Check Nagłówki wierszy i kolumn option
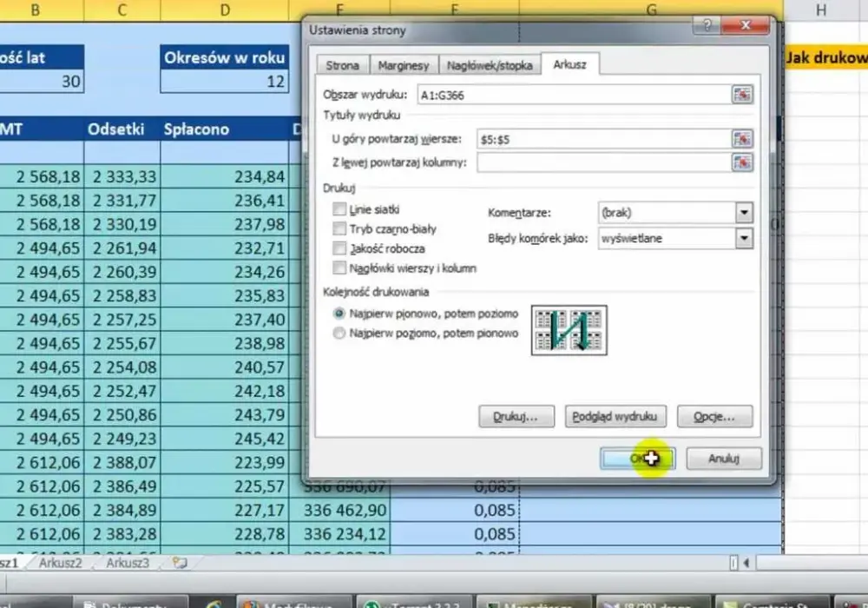Image resolution: width=868 pixels, height=608 pixels. (x=339, y=268)
